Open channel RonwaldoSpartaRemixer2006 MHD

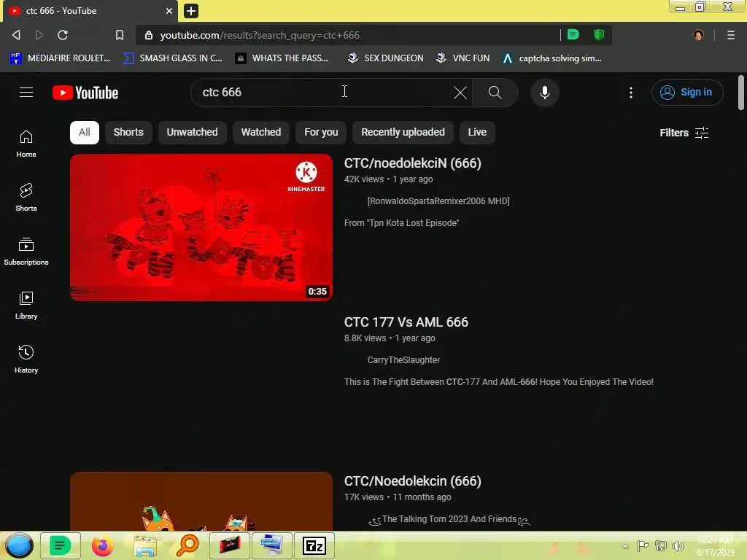pyautogui.click(x=438, y=201)
